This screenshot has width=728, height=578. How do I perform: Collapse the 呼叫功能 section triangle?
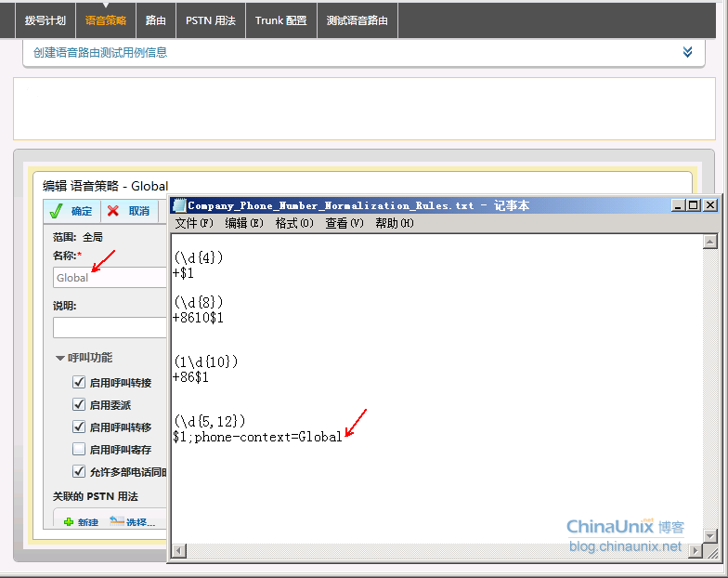point(59,358)
